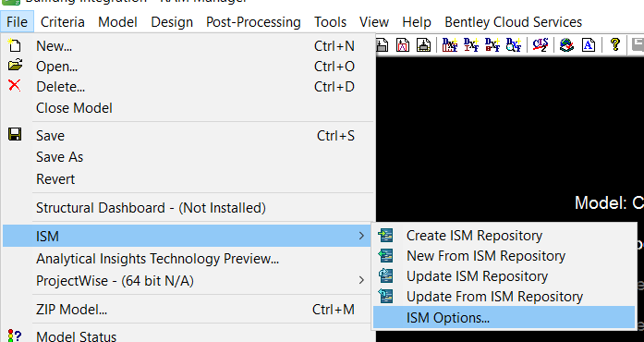
Task: Select Update From ISM Repository
Action: coord(504,297)
